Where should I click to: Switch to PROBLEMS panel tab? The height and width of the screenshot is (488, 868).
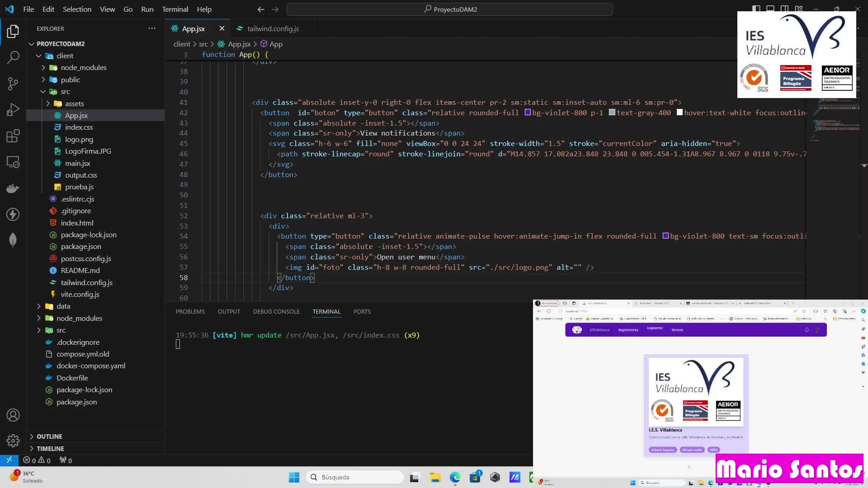click(190, 312)
